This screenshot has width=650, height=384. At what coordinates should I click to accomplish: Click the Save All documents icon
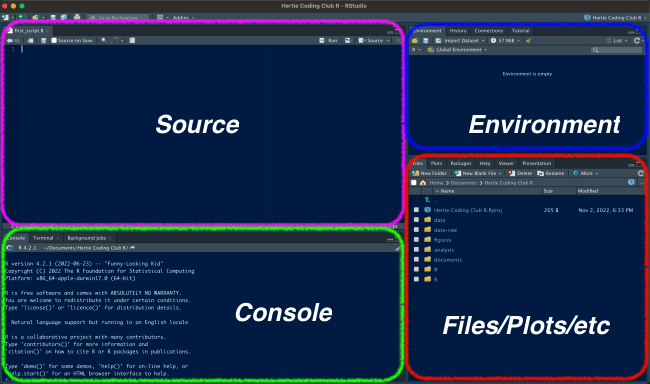pyautogui.click(x=64, y=17)
